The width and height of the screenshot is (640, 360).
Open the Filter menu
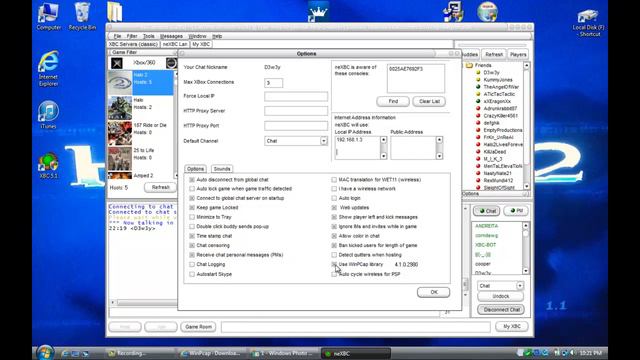(x=132, y=36)
